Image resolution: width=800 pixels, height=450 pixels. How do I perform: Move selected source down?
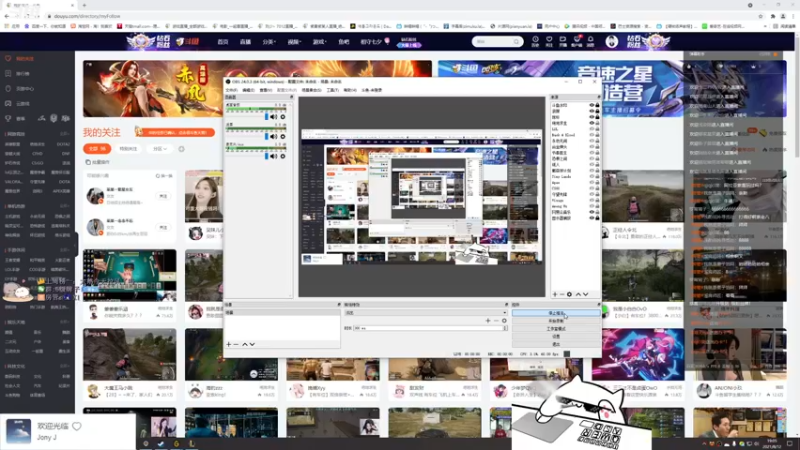(x=586, y=294)
